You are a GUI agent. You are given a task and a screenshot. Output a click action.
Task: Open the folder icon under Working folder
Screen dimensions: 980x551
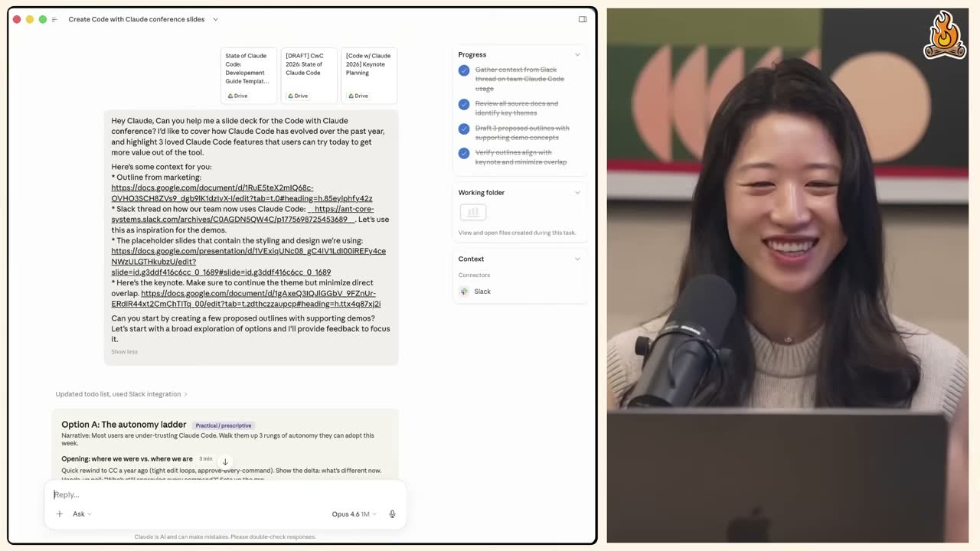coord(473,212)
